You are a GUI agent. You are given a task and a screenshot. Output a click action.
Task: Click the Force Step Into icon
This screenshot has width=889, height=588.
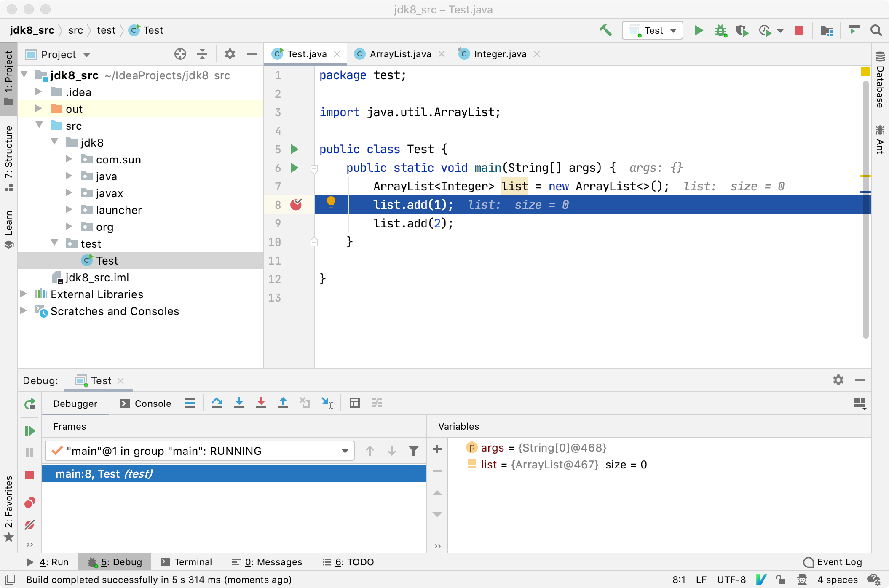pyautogui.click(x=261, y=403)
